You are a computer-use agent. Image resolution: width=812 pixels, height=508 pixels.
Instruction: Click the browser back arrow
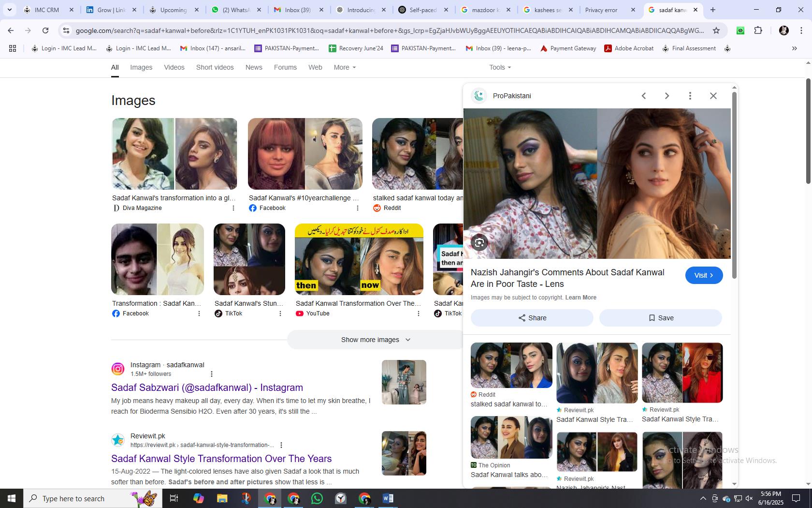coord(11,30)
